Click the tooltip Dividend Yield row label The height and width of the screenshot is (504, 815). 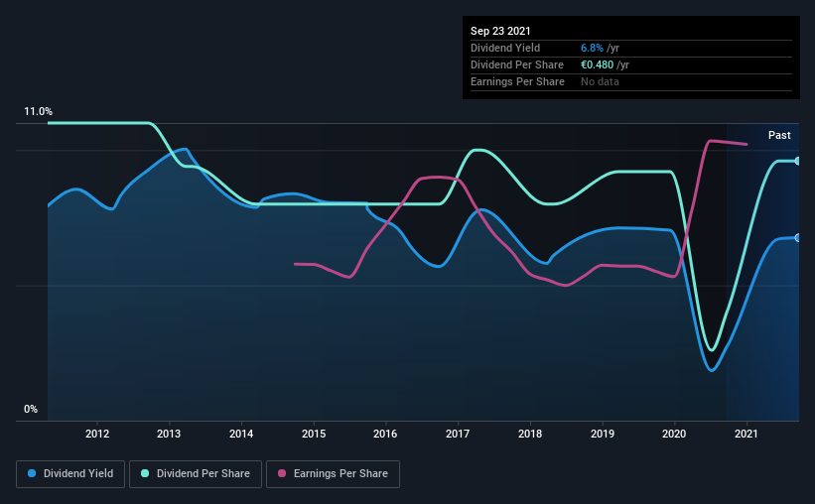pos(505,48)
